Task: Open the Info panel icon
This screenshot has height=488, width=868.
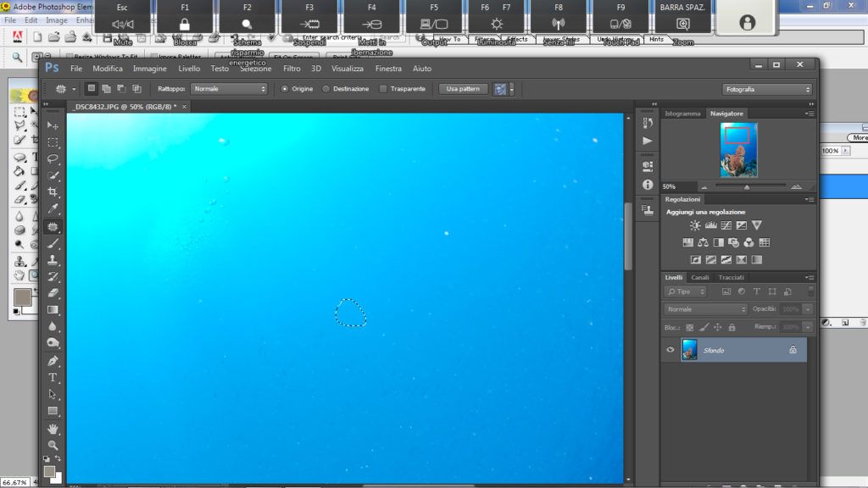Action: click(x=648, y=184)
